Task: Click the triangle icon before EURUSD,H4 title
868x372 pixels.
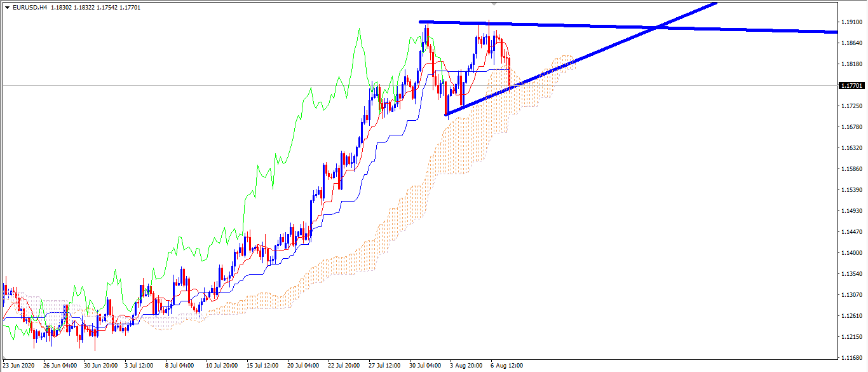Action: pyautogui.click(x=7, y=8)
